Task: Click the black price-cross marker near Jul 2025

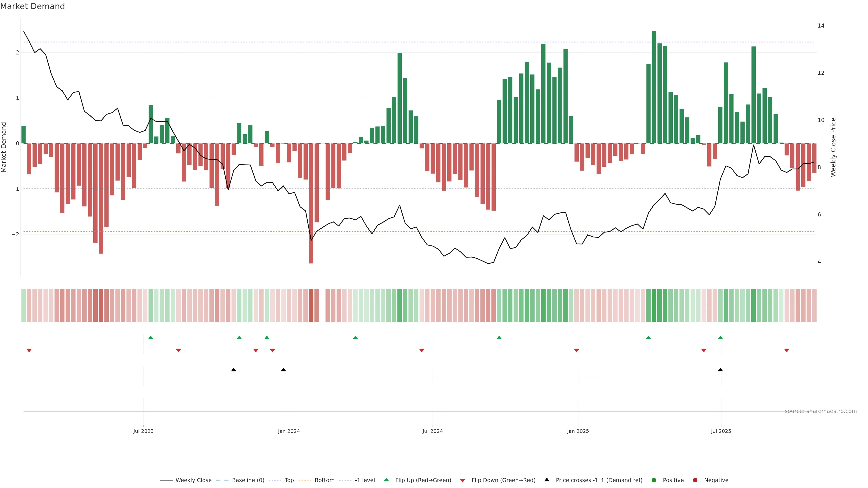Action: 720,370
